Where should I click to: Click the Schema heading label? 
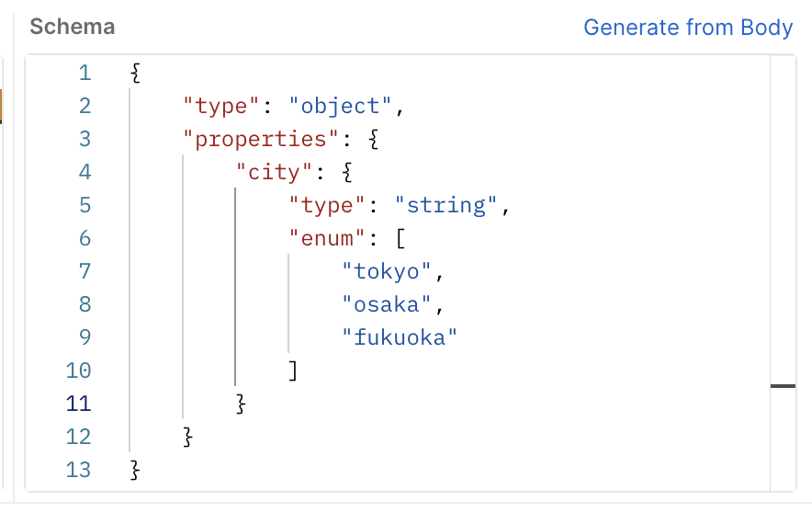(73, 27)
